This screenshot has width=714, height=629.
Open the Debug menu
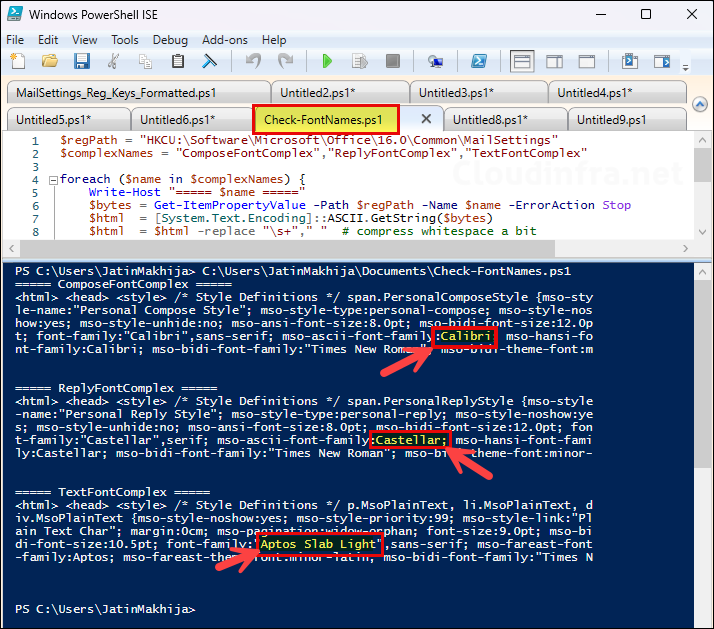point(170,40)
